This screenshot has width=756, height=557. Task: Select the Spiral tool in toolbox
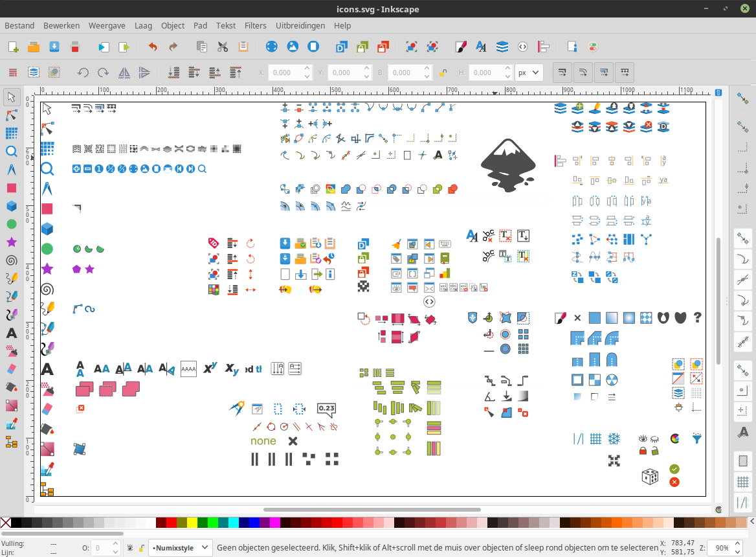(x=12, y=260)
